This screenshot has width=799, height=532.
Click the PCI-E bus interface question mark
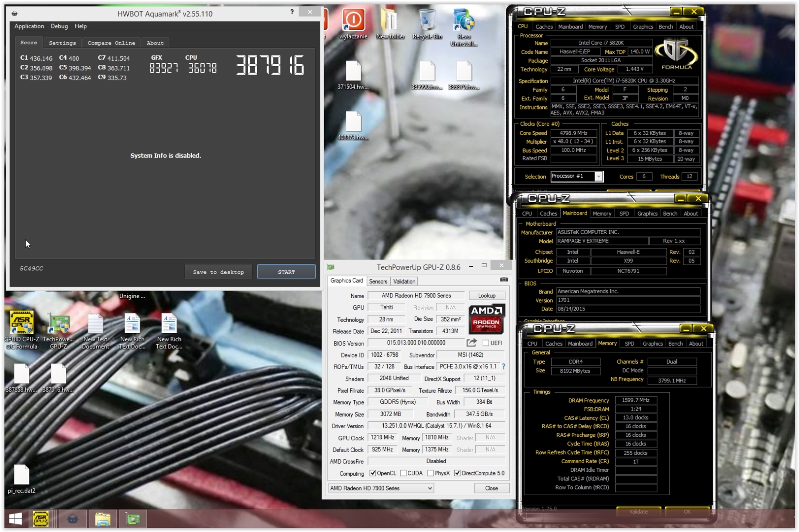coord(503,366)
